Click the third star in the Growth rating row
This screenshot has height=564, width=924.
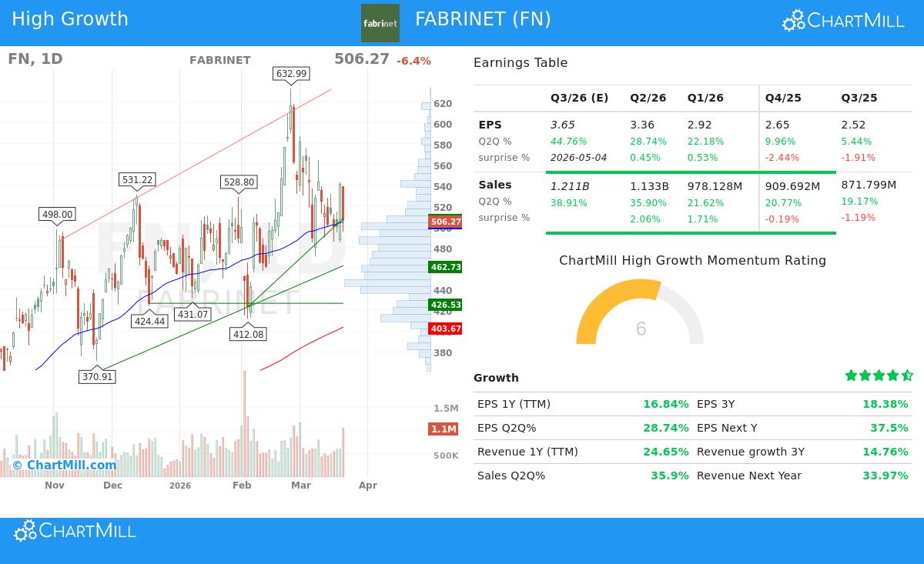[x=877, y=375]
